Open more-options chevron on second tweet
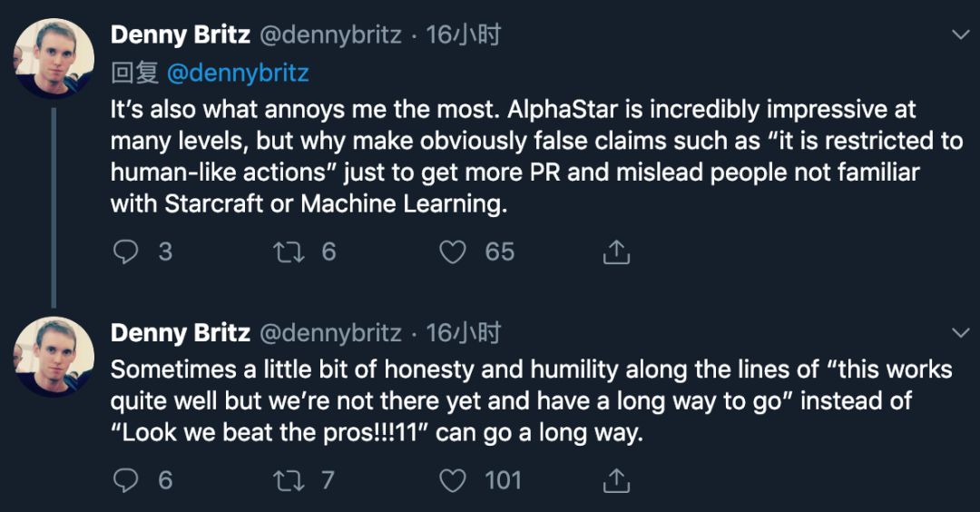This screenshot has height=512, width=980. point(959,332)
